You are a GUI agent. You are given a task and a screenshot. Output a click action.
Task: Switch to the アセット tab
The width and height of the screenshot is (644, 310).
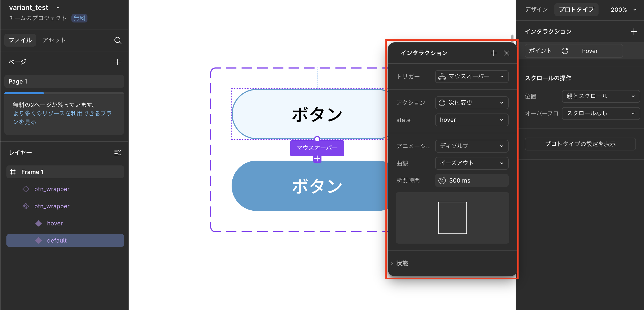click(54, 40)
